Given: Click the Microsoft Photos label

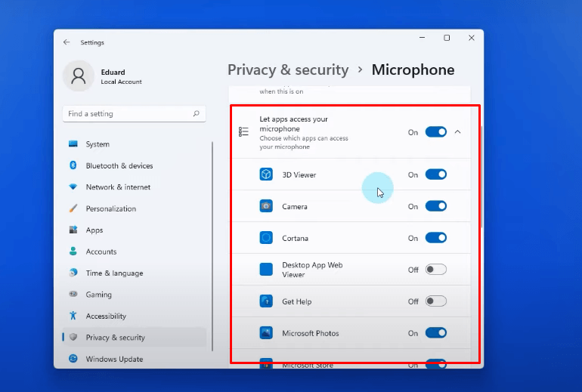Looking at the screenshot, I should 311,333.
